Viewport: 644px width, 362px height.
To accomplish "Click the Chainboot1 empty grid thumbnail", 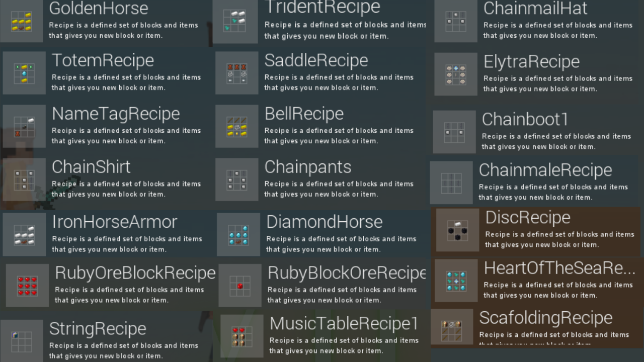I will click(x=454, y=132).
